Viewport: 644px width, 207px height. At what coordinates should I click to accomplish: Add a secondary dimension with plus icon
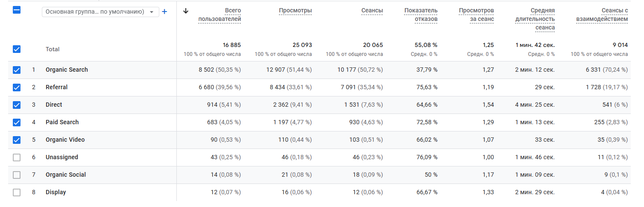click(164, 12)
